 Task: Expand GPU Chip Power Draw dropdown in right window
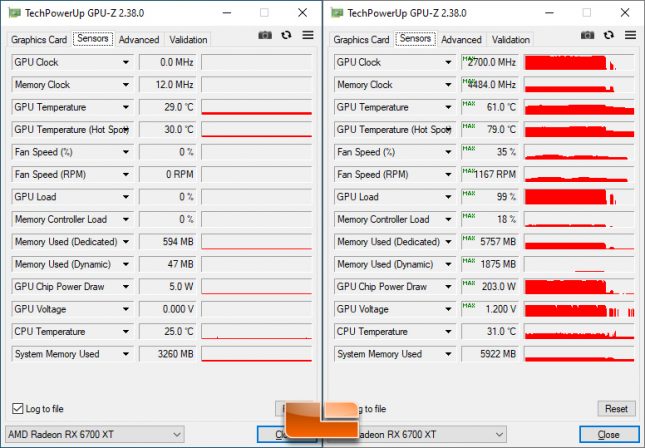pos(448,287)
